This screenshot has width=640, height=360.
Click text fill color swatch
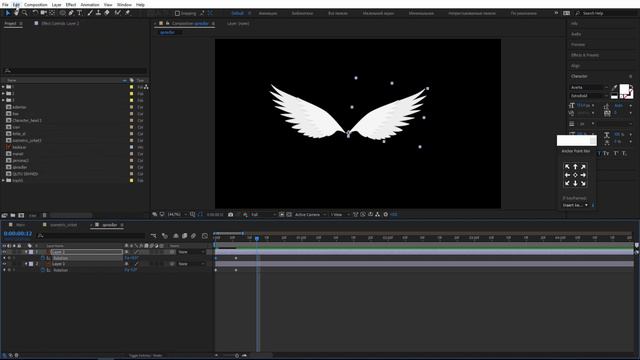pos(624,89)
